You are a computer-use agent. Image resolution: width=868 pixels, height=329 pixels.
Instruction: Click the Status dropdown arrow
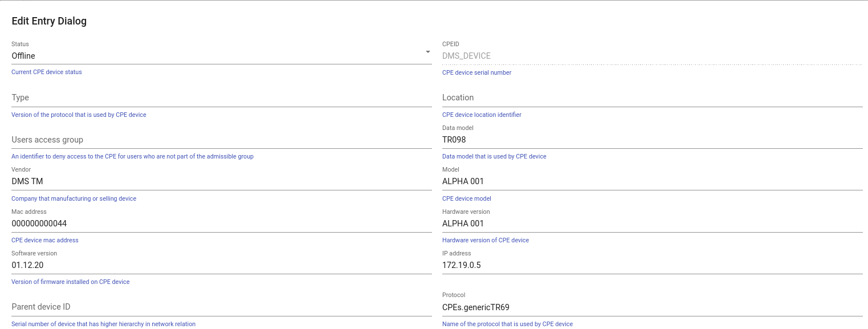pyautogui.click(x=427, y=52)
